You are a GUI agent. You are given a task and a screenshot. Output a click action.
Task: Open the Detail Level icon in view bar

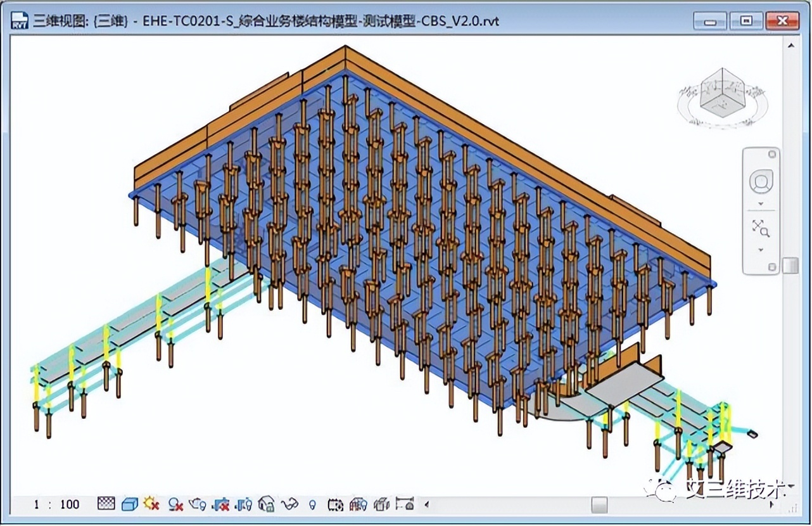coord(106,504)
